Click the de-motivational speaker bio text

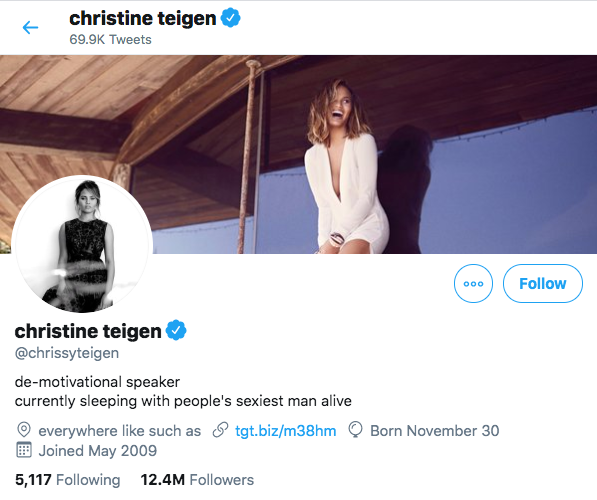click(97, 382)
